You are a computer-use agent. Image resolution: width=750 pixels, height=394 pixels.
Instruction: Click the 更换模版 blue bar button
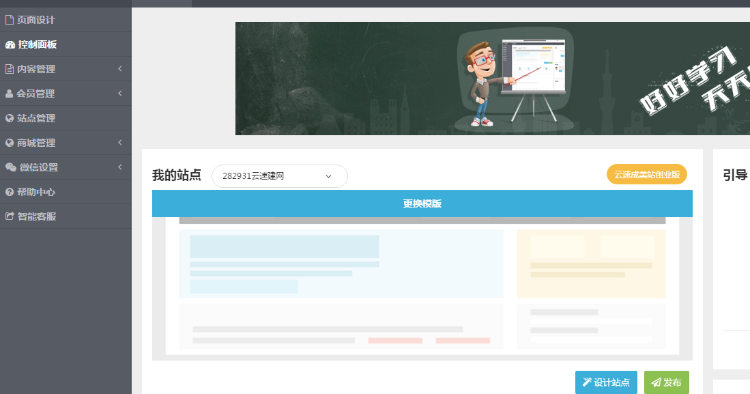click(x=422, y=204)
